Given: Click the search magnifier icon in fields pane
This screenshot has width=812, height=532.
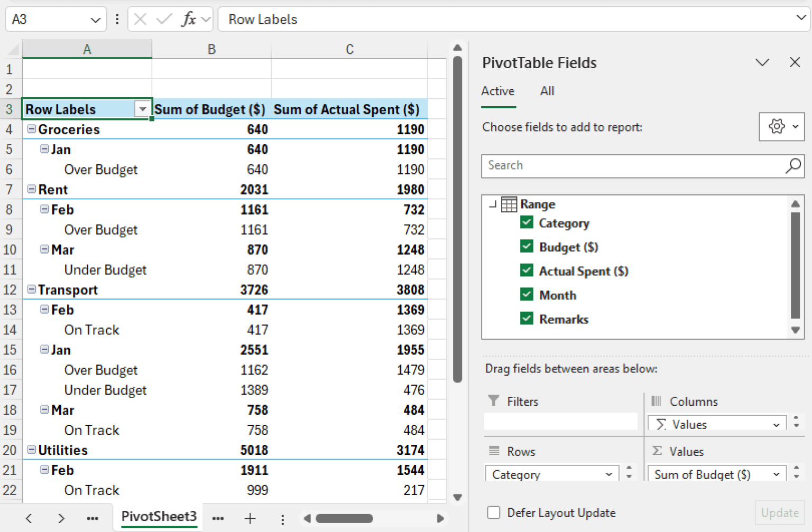Looking at the screenshot, I should (792, 166).
